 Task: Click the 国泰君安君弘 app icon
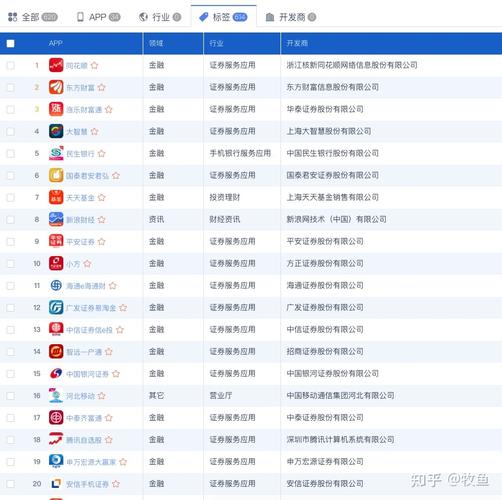coord(56,175)
